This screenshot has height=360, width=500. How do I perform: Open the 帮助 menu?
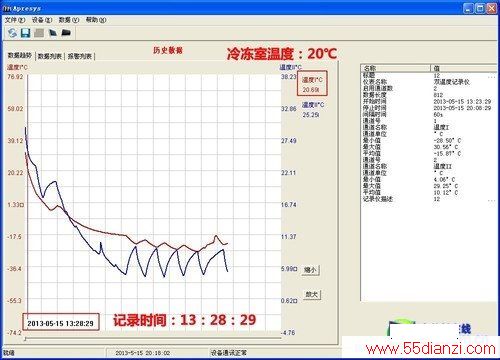click(96, 20)
